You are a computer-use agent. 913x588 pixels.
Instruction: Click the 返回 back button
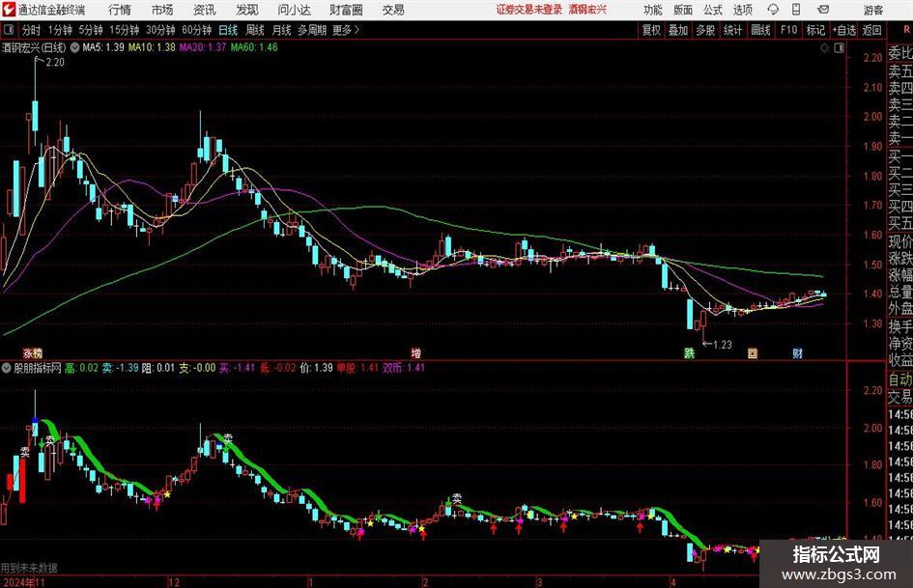[x=872, y=30]
